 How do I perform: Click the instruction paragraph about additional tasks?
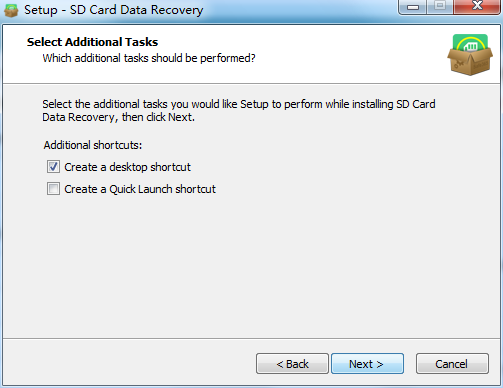239,111
